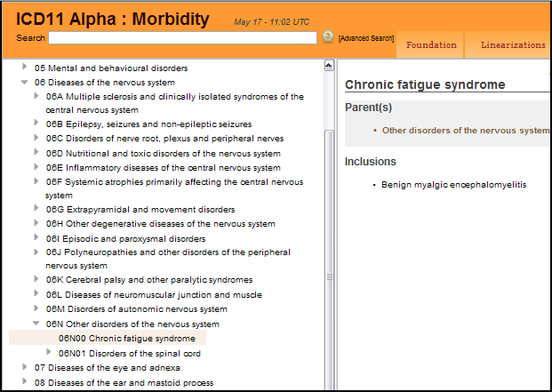Select 06F Systemic atrophies entry
The image size is (552, 392).
pos(174,188)
